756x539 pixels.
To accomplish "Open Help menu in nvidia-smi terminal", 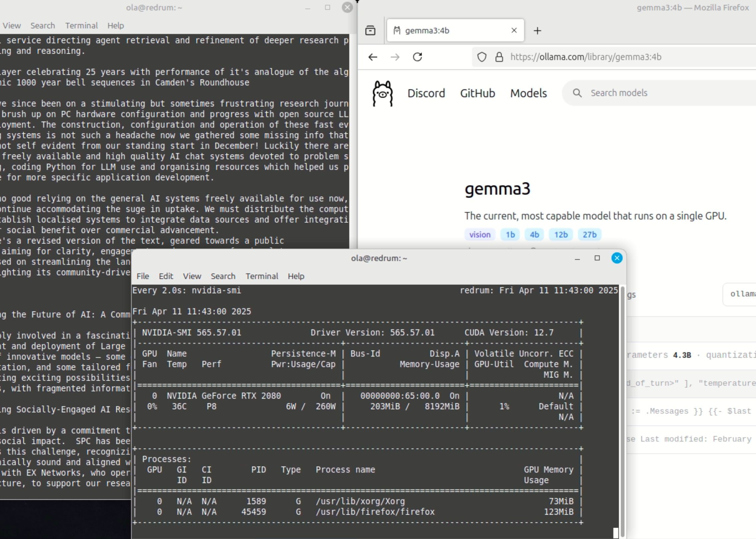I will point(296,276).
